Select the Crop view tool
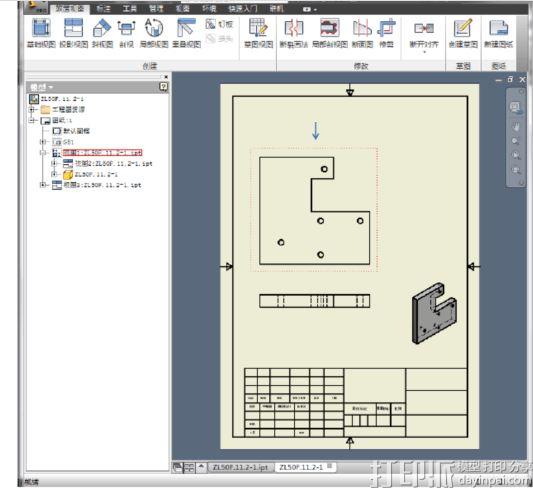This screenshot has height=488, width=533. pos(386,33)
